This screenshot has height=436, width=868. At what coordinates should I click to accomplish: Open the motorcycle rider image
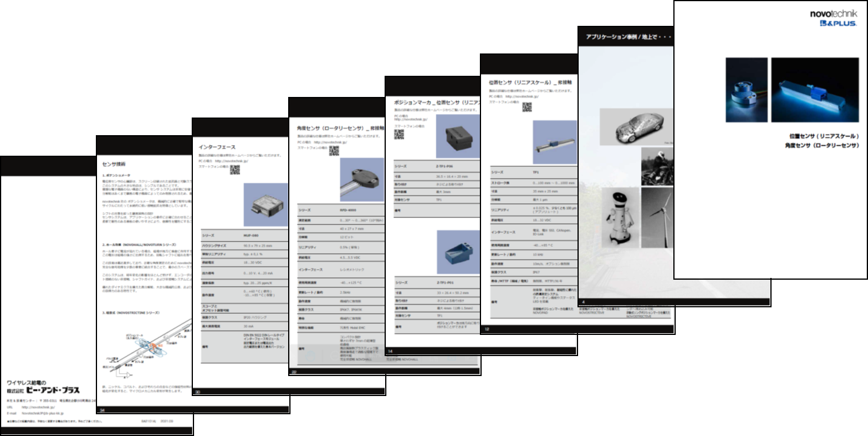657,166
